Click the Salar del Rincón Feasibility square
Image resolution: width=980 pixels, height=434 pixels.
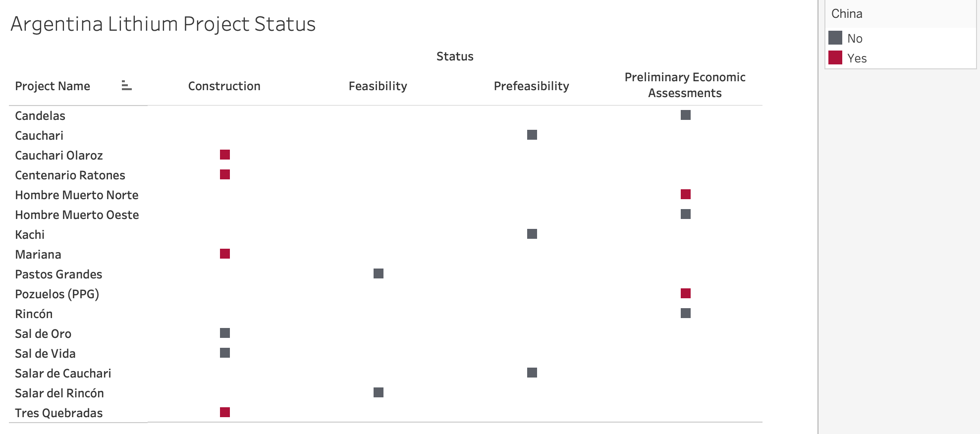[379, 393]
